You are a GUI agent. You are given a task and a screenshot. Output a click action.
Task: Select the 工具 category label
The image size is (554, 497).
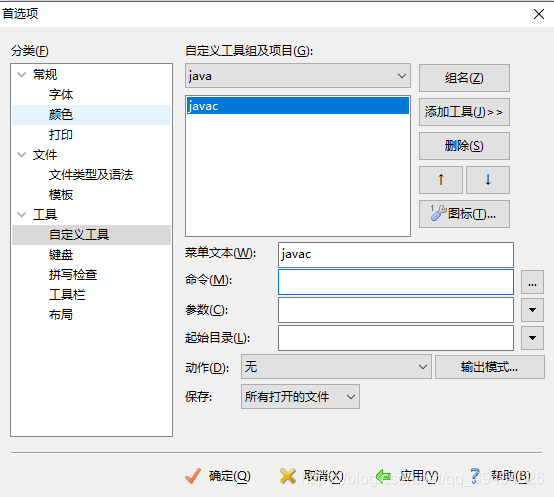45,214
